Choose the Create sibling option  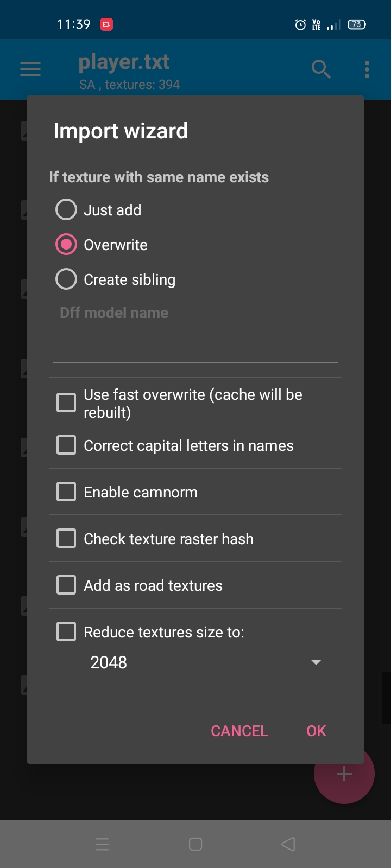tap(66, 279)
